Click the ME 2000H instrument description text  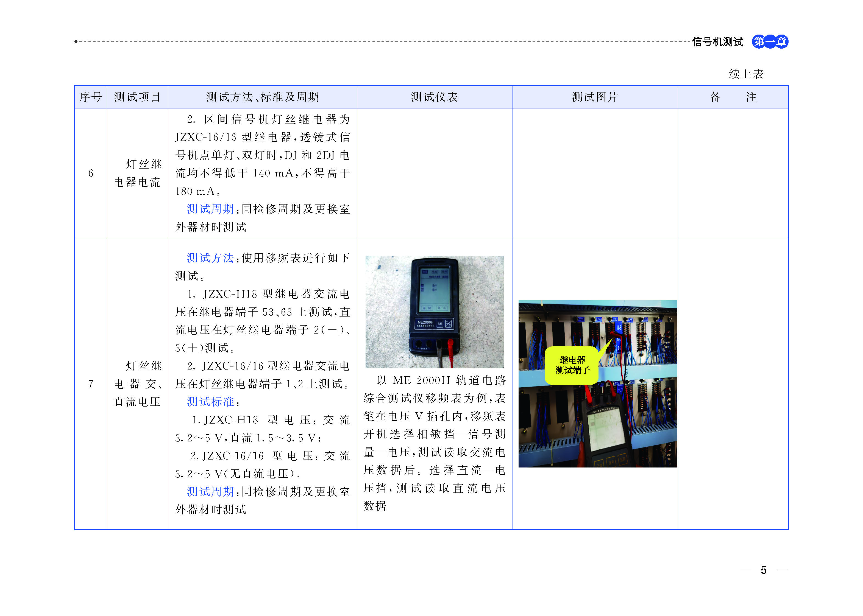coord(434,443)
